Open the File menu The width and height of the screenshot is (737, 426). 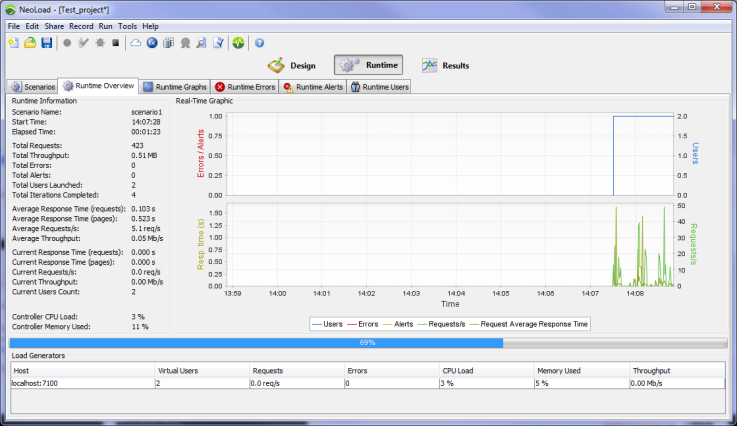(13, 25)
